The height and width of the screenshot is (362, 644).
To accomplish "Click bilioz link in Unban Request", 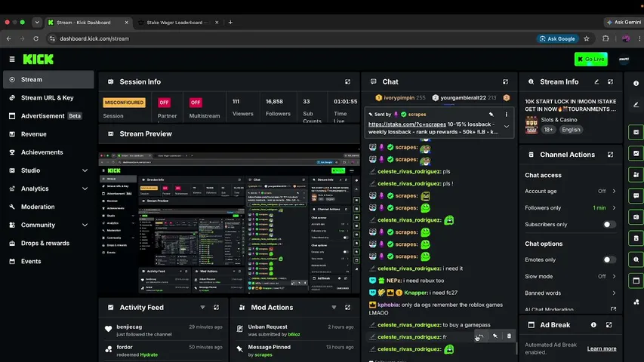I will [x=294, y=334].
